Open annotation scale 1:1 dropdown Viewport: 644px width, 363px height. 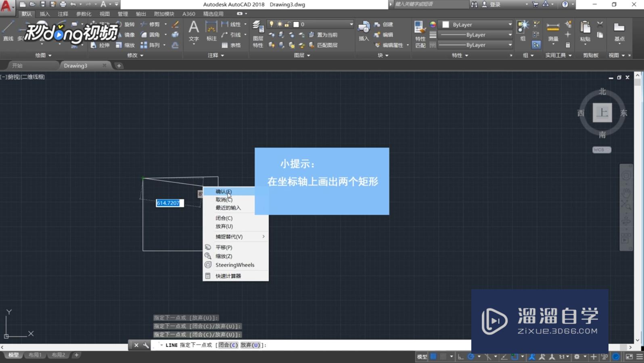564,357
